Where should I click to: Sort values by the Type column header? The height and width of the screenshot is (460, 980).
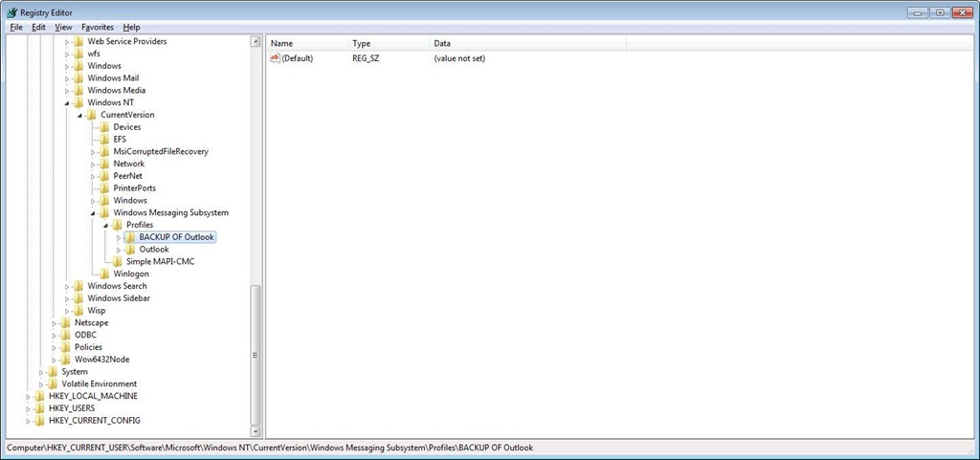pos(389,44)
